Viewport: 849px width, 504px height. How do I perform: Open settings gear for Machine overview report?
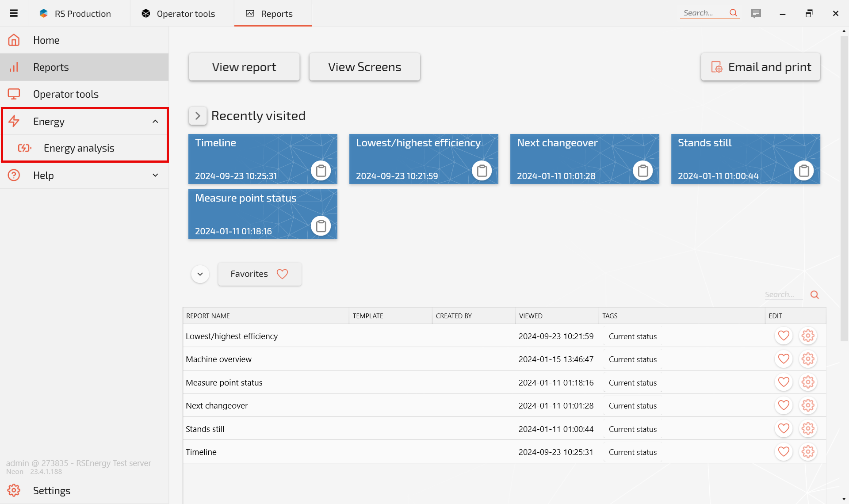[x=808, y=359]
